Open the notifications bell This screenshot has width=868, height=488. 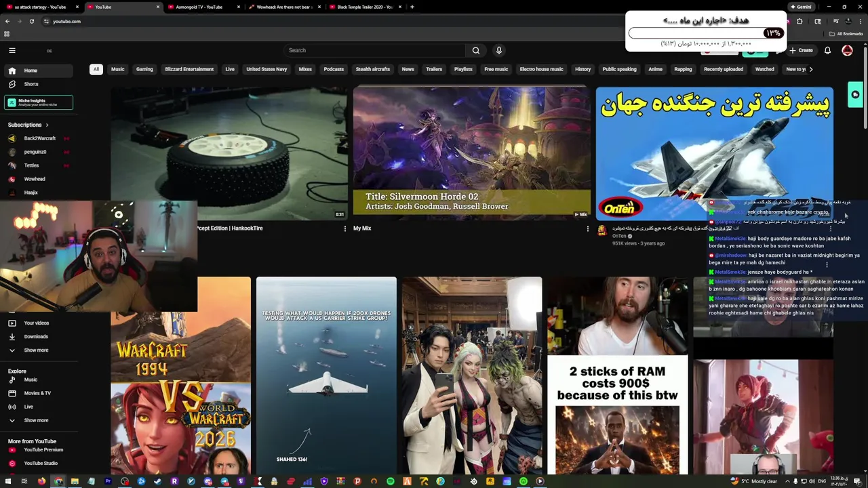click(827, 50)
